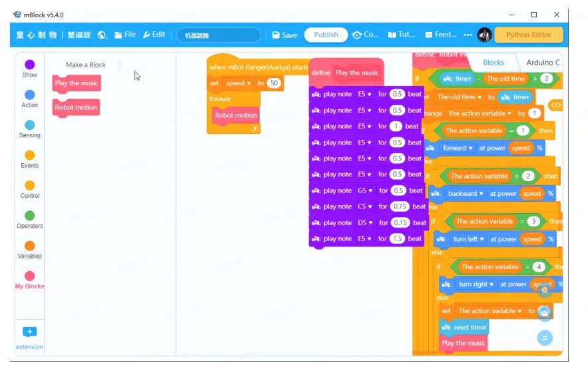
Task: Toggle the code view icon
Action: click(555, 105)
